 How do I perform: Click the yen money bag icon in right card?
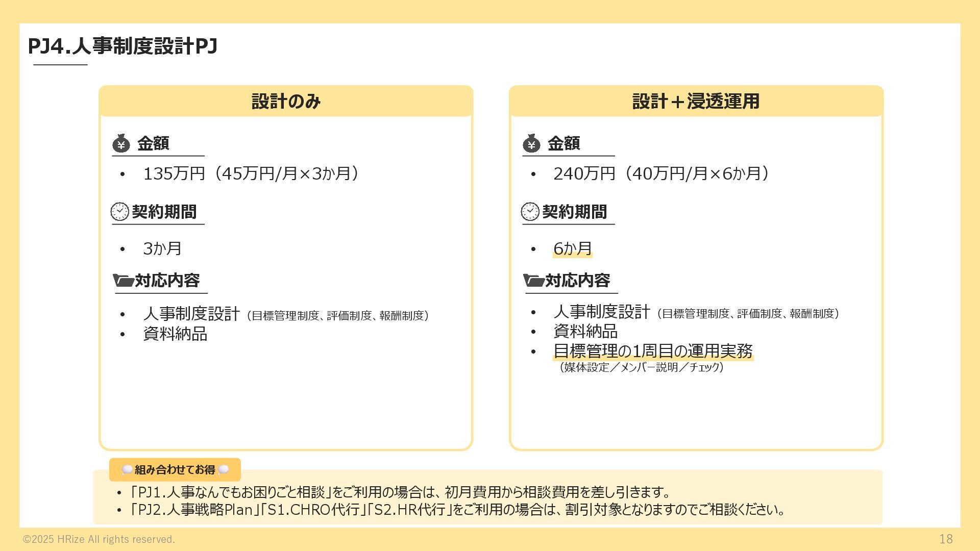(x=531, y=143)
